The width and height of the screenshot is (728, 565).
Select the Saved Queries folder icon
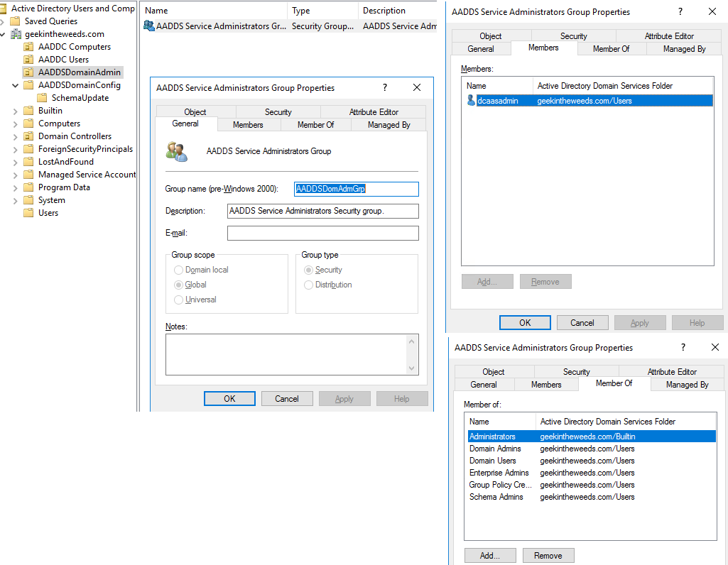pyautogui.click(x=15, y=21)
